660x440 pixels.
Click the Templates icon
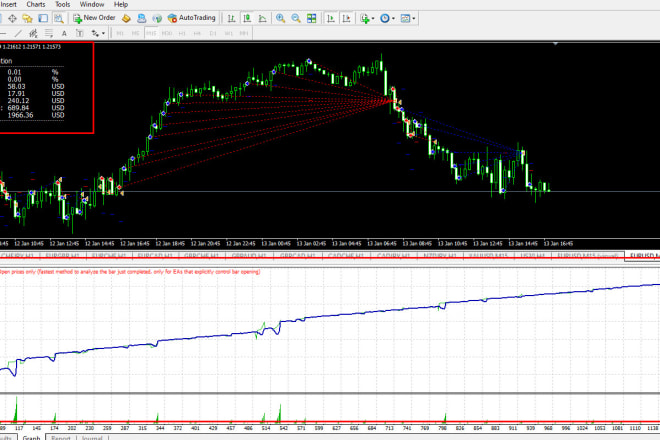(x=405, y=19)
